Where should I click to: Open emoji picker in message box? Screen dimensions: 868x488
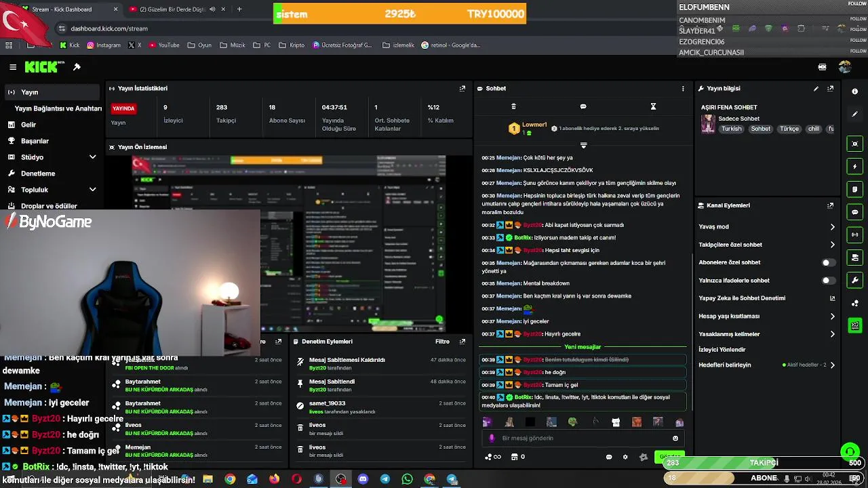coord(675,439)
